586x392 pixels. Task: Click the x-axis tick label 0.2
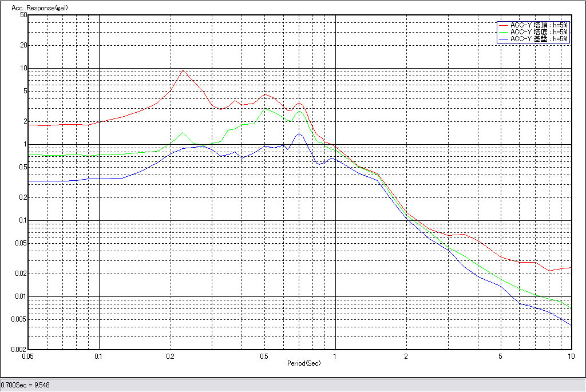coord(170,356)
